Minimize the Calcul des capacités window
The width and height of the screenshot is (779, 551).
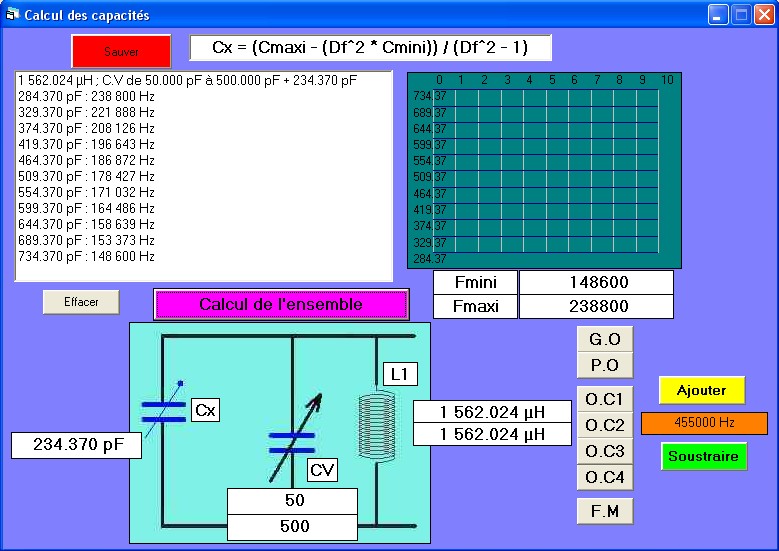(x=718, y=15)
